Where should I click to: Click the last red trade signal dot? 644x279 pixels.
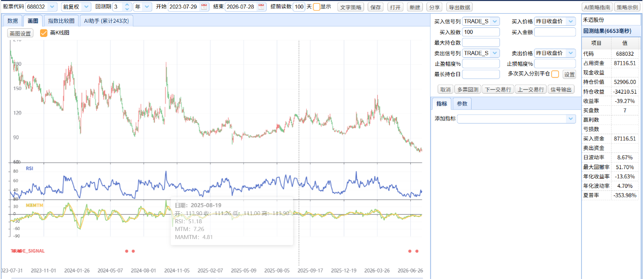(x=417, y=251)
